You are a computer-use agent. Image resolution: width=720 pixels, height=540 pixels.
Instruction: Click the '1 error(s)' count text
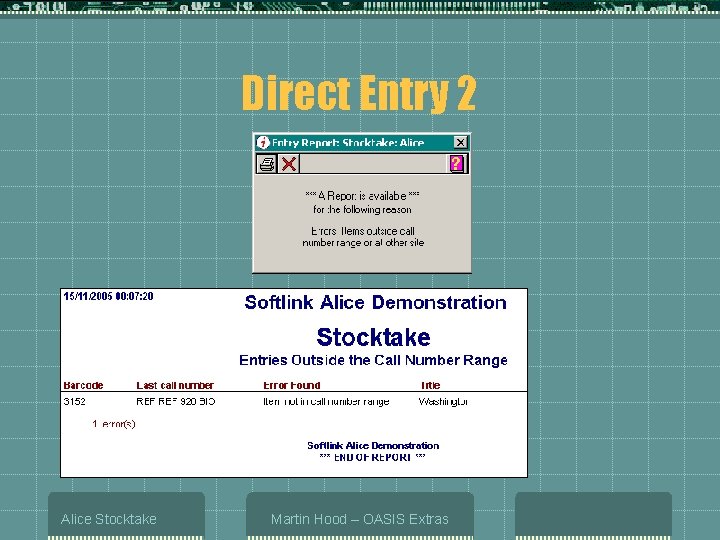(x=113, y=424)
